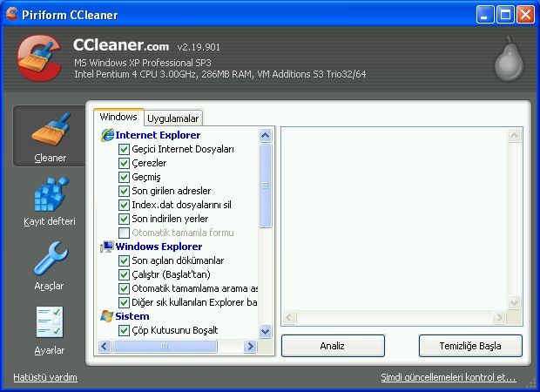The image size is (540, 392).
Task: Enable Otomatik tamamla formu checkbox
Action: 124,233
